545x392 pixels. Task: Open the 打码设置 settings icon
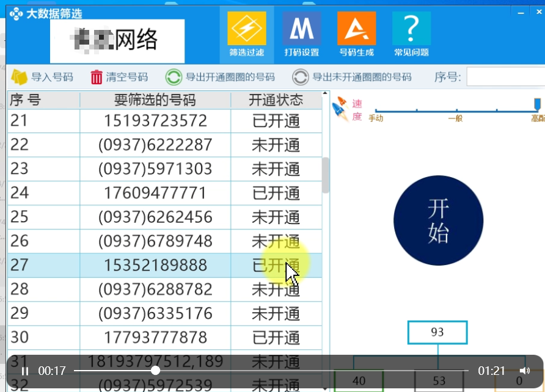tap(301, 29)
